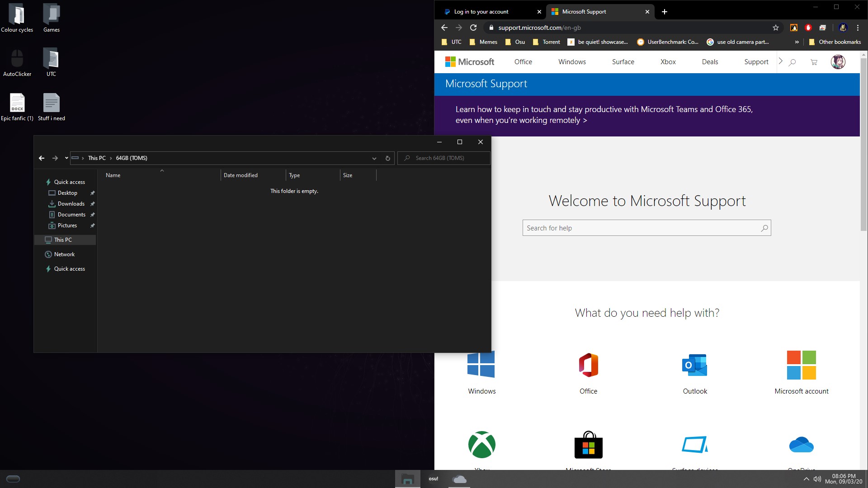Close the Log in to your account tab
868x488 pixels.
pyautogui.click(x=539, y=12)
